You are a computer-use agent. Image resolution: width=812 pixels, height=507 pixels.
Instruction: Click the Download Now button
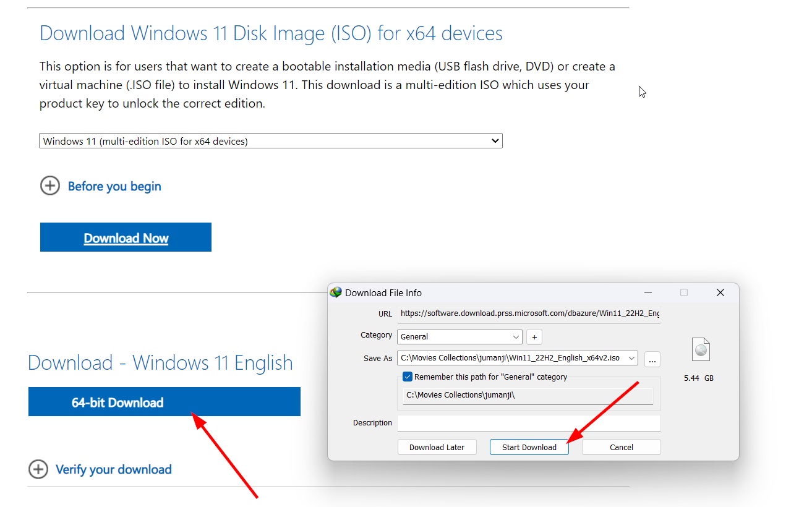(x=126, y=237)
